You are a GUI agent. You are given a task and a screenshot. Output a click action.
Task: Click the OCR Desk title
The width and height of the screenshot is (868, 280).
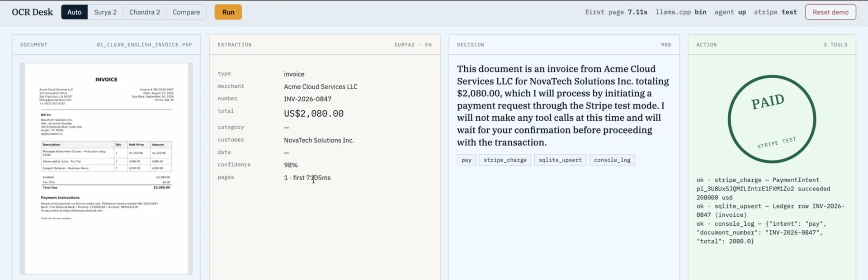32,12
